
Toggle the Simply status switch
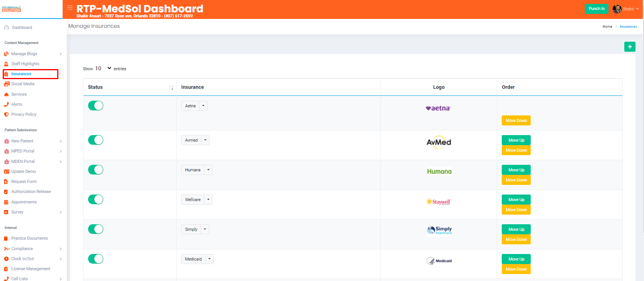pyautogui.click(x=95, y=229)
